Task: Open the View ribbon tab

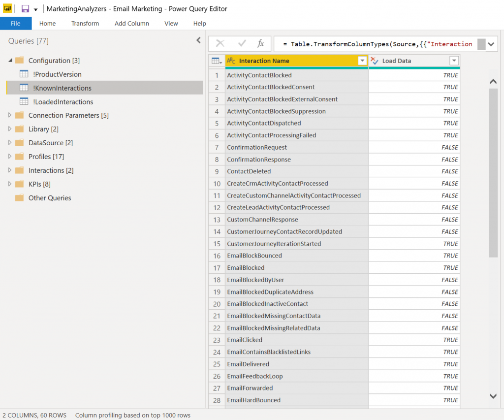Action: tap(171, 23)
